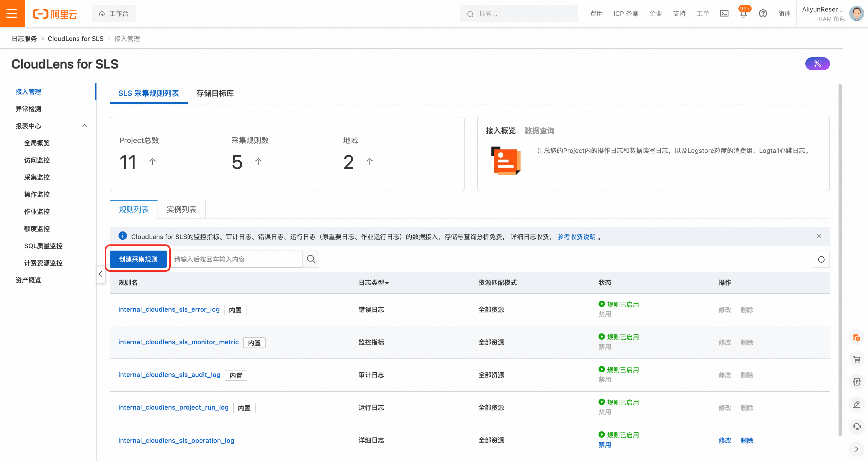
Task: Collapse the left sidebar panel
Action: click(100, 274)
